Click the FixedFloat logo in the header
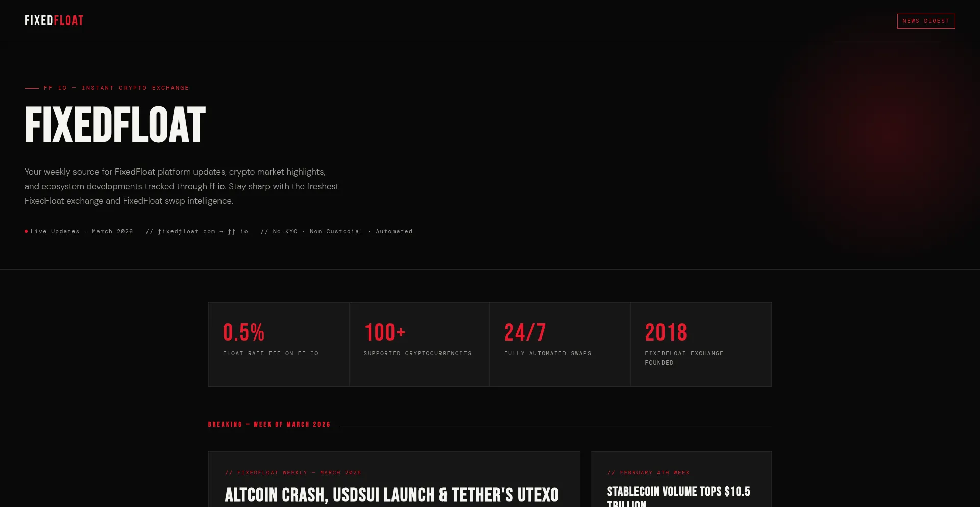This screenshot has width=980, height=507. 54,20
